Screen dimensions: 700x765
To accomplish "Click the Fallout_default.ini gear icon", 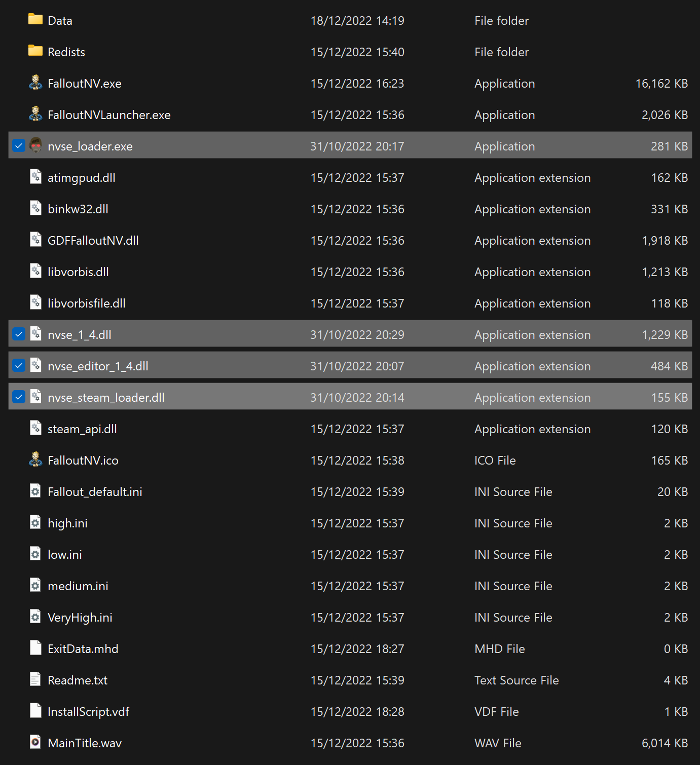I will pos(35,491).
